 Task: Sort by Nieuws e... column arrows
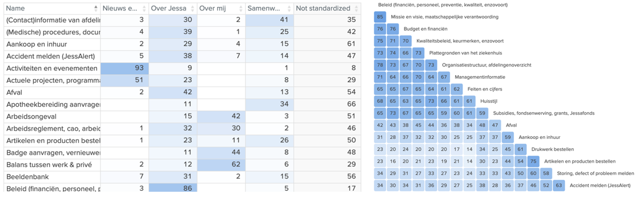(x=144, y=8)
